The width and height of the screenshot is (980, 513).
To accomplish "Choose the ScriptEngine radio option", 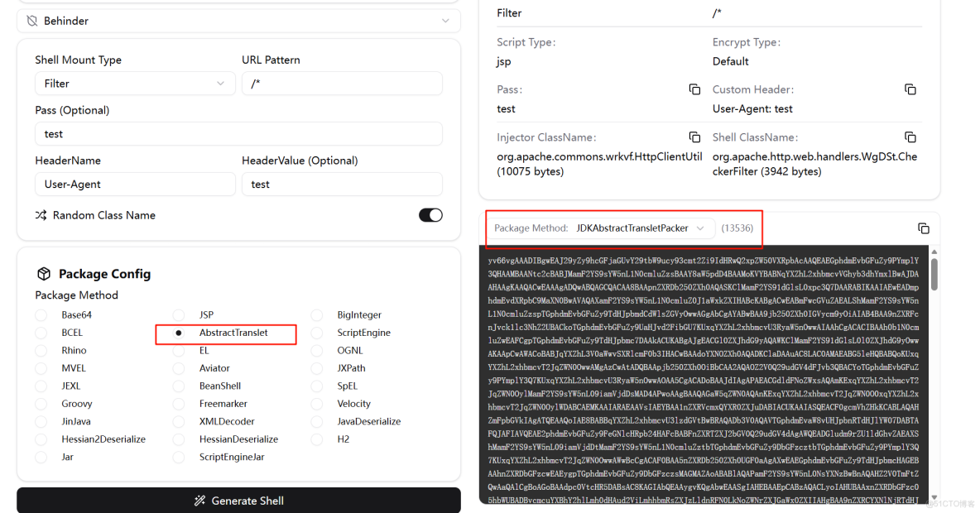I will [x=318, y=333].
